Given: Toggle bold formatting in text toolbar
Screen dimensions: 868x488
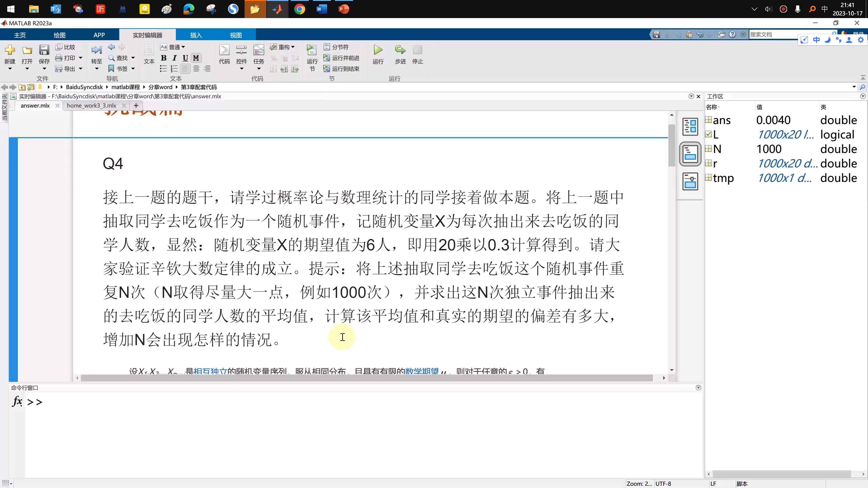Looking at the screenshot, I should pyautogui.click(x=163, y=58).
